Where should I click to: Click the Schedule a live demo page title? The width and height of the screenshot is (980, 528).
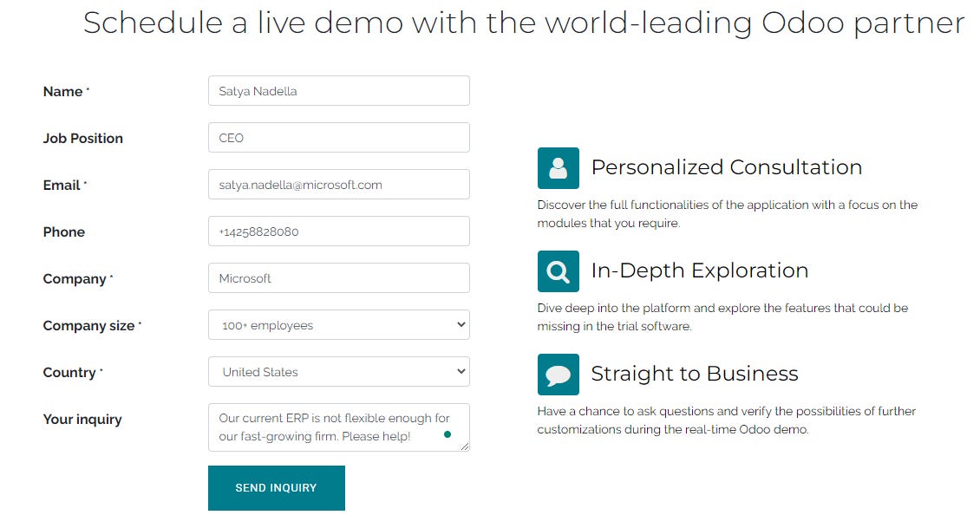pyautogui.click(x=524, y=23)
